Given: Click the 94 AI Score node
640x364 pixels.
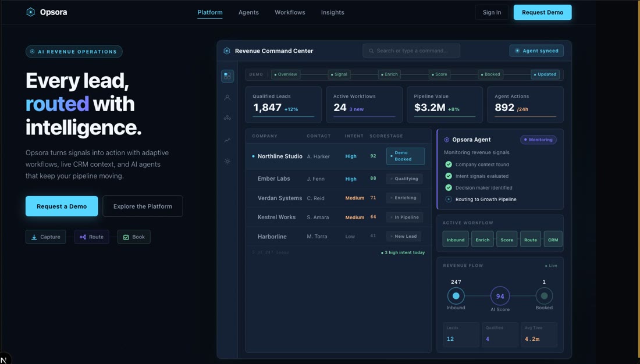Looking at the screenshot, I should pos(500,297).
